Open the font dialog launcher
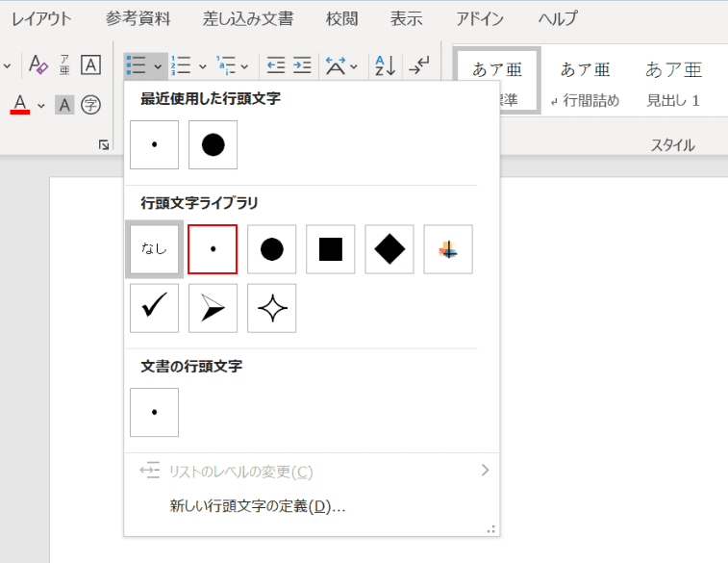The width and height of the screenshot is (728, 563). click(104, 145)
